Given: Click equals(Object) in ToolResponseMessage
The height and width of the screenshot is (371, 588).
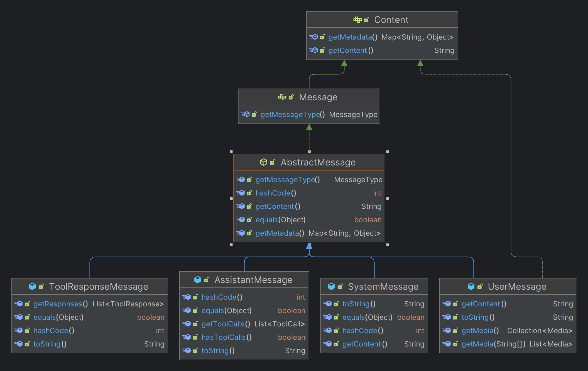Looking at the screenshot, I should pos(58,317).
